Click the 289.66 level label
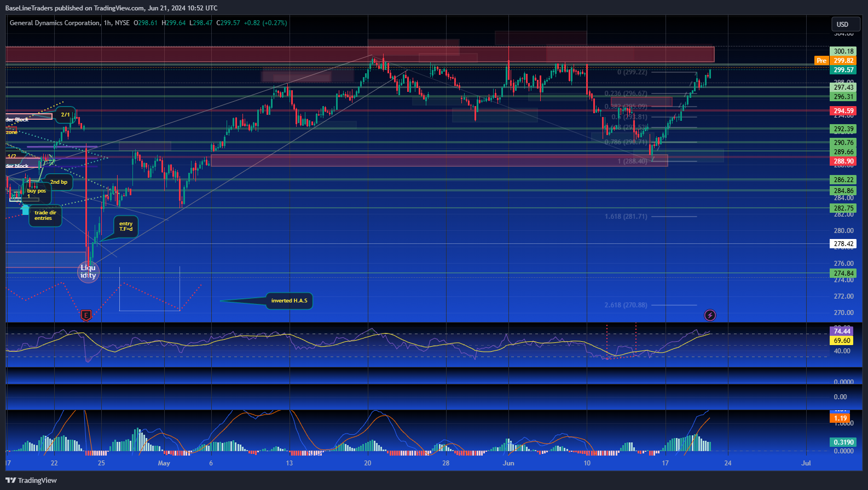This screenshot has height=490, width=868. point(843,152)
